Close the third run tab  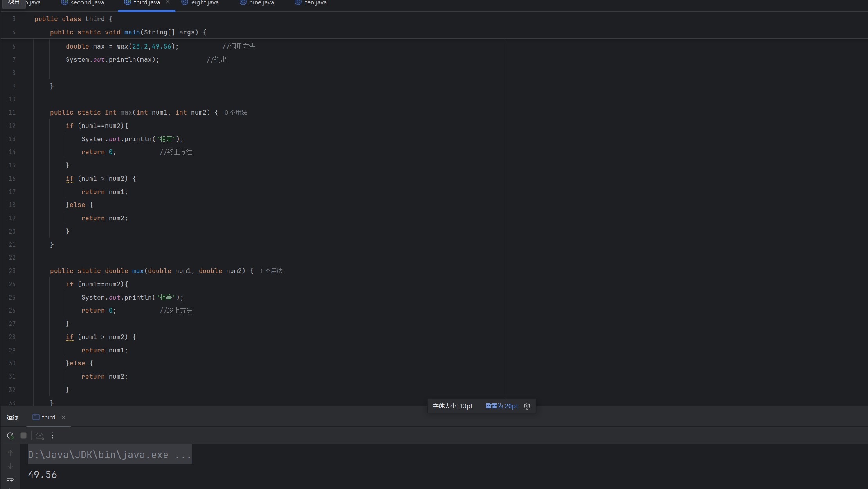[x=63, y=417]
